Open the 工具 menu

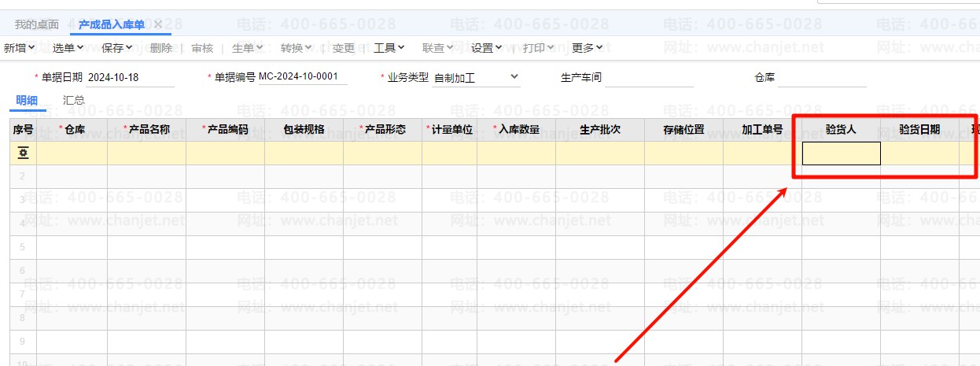pyautogui.click(x=389, y=48)
